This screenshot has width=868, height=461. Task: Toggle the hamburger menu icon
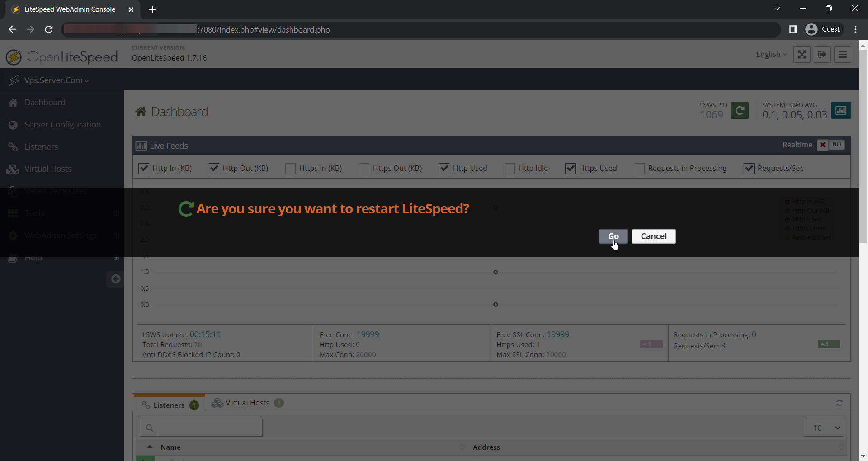(843, 55)
